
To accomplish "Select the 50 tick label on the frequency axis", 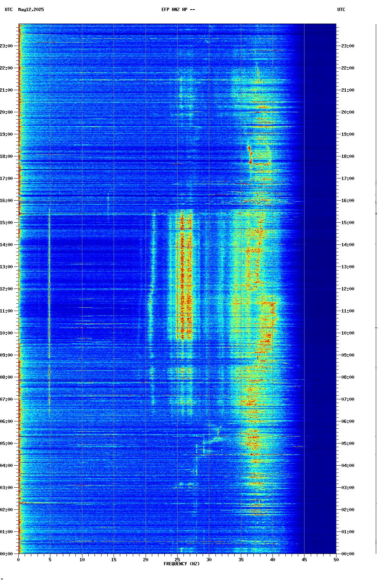I will 336,560.
